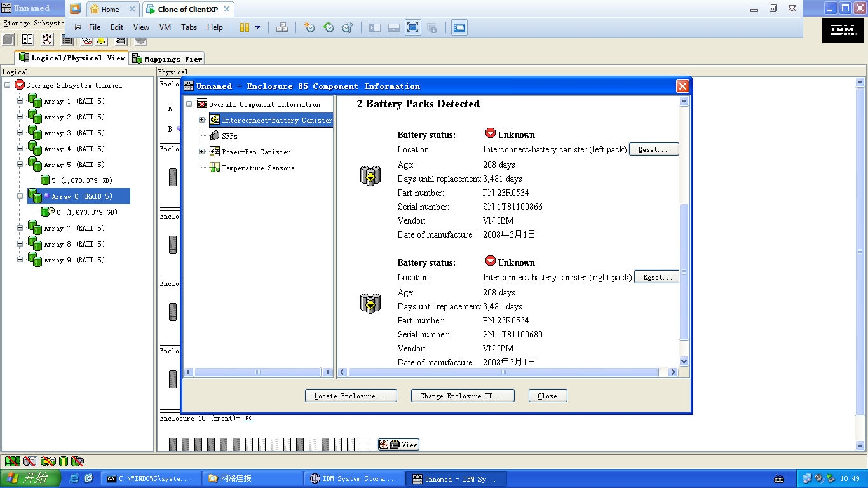
Task: Click the stopwatch icon in IBM toolbar
Action: pyautogui.click(x=48, y=40)
